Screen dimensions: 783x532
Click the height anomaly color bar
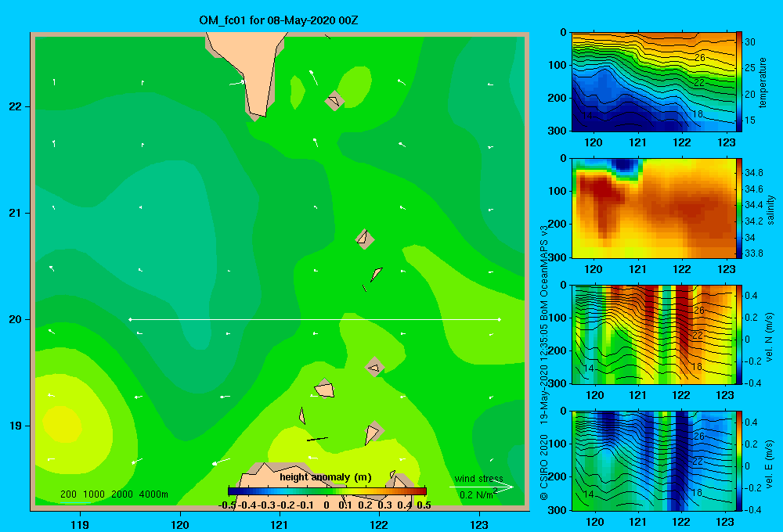click(x=327, y=491)
